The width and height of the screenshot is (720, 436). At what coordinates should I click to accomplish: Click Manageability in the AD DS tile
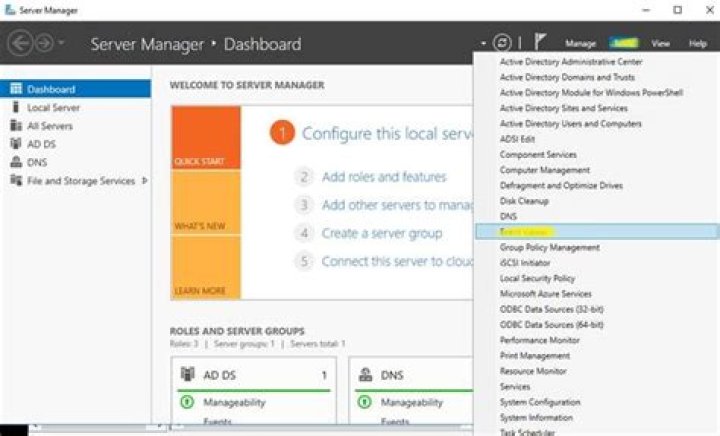234,402
